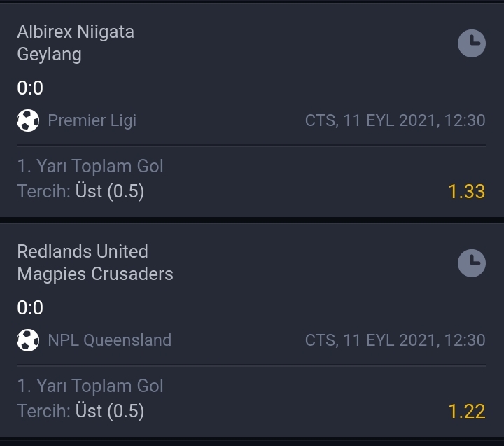Select the Redlands United team name
This screenshot has height=446, width=504.
83,251
